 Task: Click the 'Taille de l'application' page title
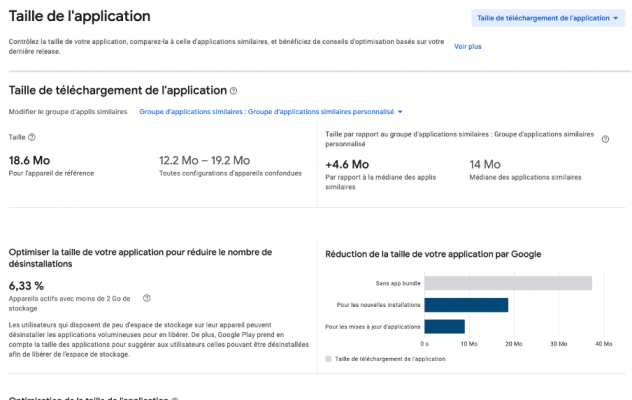[x=80, y=16]
